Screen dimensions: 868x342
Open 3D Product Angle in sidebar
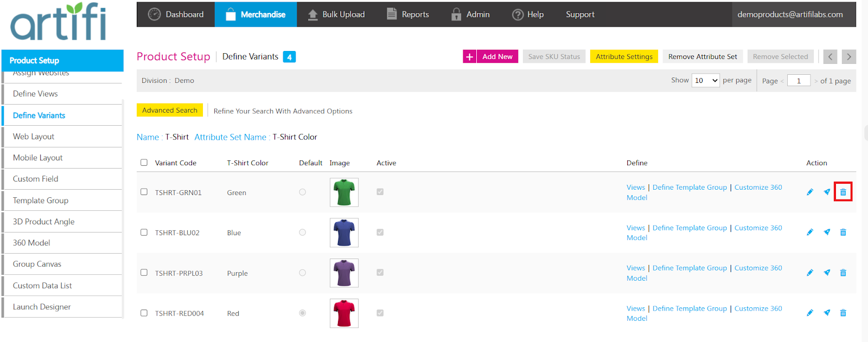click(x=62, y=222)
